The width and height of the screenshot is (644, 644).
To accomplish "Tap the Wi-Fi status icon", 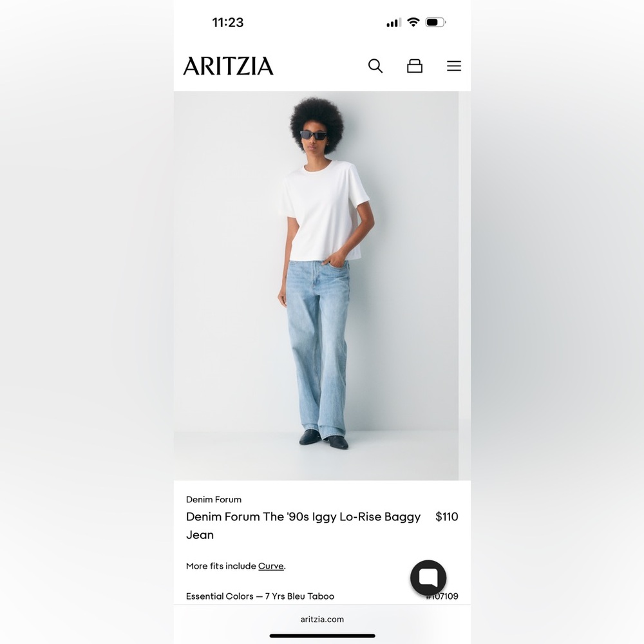I will click(413, 22).
